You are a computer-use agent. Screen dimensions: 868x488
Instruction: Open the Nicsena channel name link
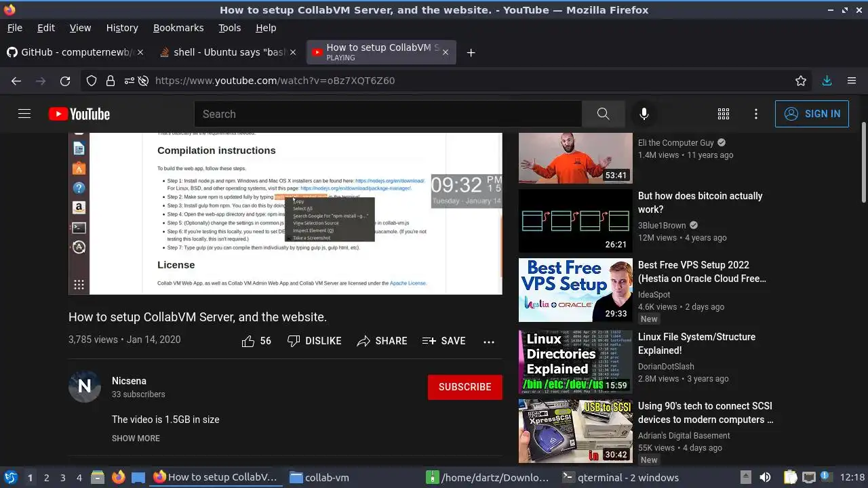click(129, 381)
